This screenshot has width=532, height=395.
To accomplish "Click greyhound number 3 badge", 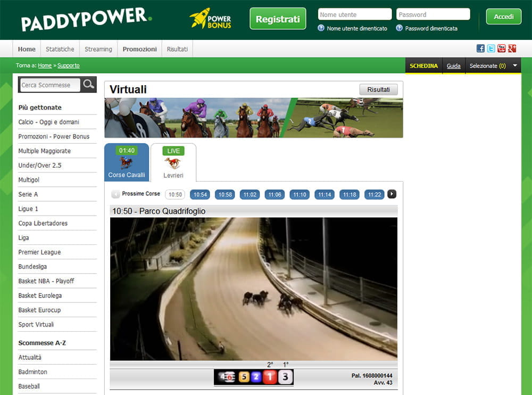I will [x=285, y=377].
